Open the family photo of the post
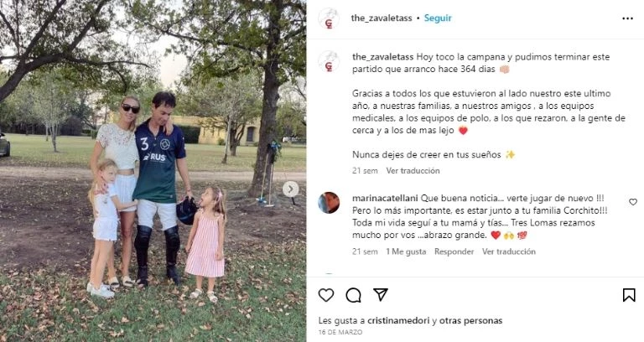Image resolution: width=644 pixels, height=342 pixels. tap(153, 171)
